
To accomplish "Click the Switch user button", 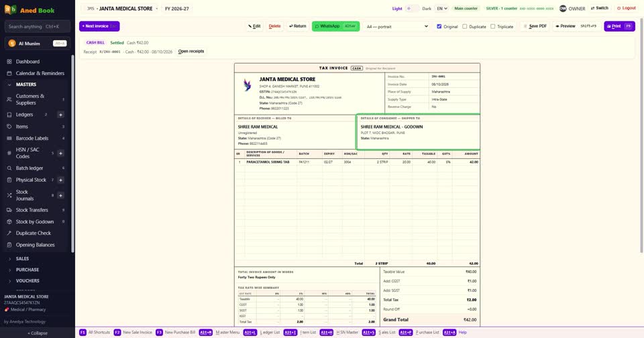I will [600, 8].
